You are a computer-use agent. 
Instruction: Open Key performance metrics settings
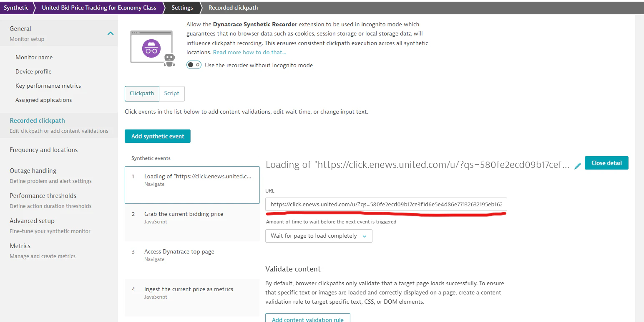(48, 86)
